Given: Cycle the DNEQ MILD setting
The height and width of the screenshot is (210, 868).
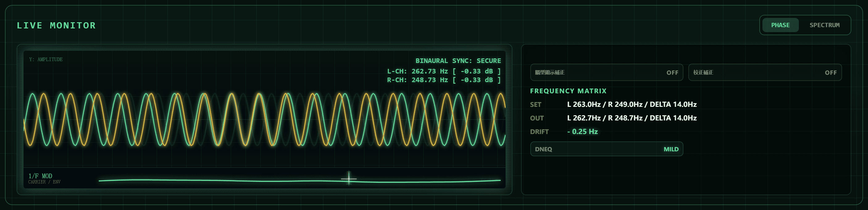Looking at the screenshot, I should 607,149.
